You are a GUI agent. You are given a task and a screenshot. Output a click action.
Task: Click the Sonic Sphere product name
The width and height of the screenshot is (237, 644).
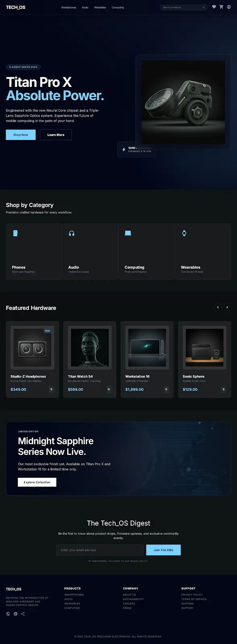pyautogui.click(x=194, y=376)
